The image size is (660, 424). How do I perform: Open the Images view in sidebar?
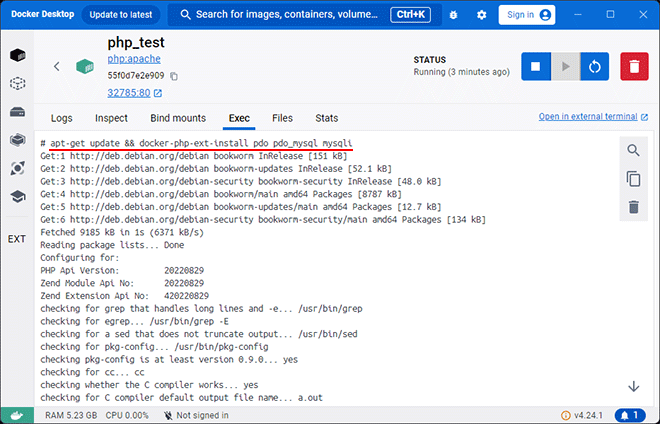tap(17, 83)
